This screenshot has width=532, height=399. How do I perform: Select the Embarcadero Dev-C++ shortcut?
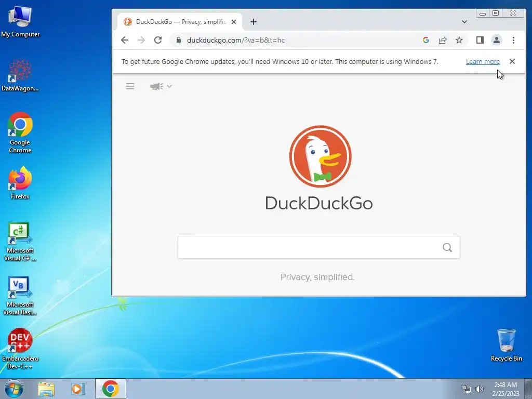point(20,349)
